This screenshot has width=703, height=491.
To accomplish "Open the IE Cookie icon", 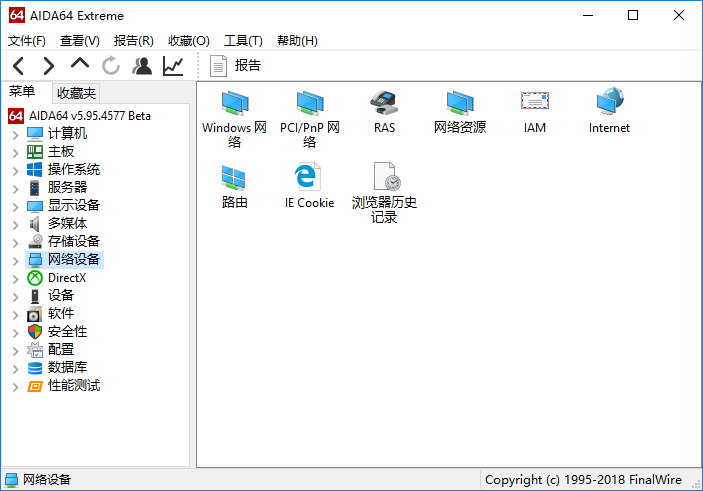I will tap(309, 186).
